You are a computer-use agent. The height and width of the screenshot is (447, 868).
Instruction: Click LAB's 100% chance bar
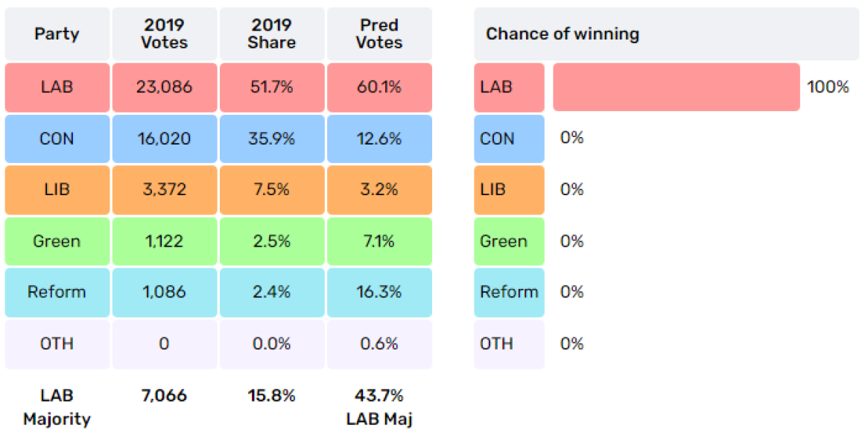tap(676, 87)
